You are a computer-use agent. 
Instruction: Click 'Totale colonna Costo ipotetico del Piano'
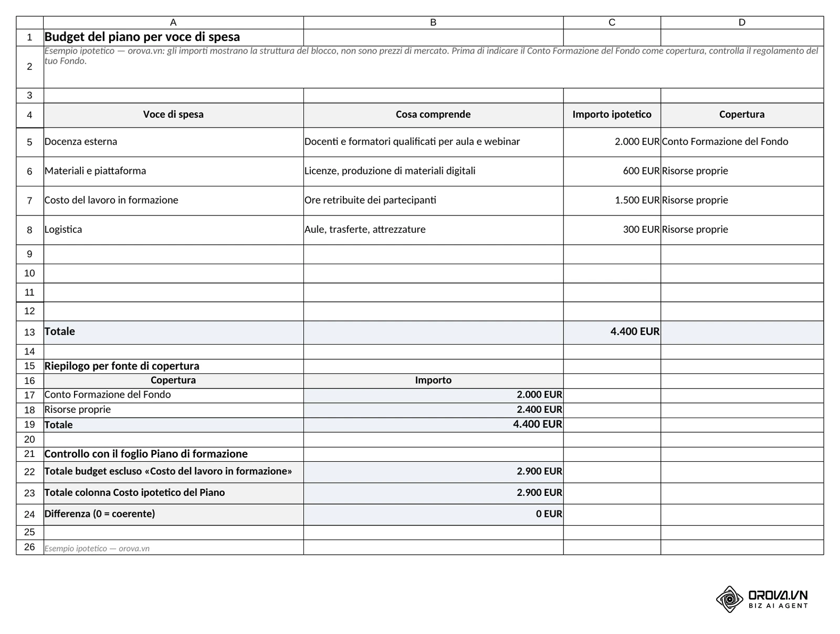[134, 493]
